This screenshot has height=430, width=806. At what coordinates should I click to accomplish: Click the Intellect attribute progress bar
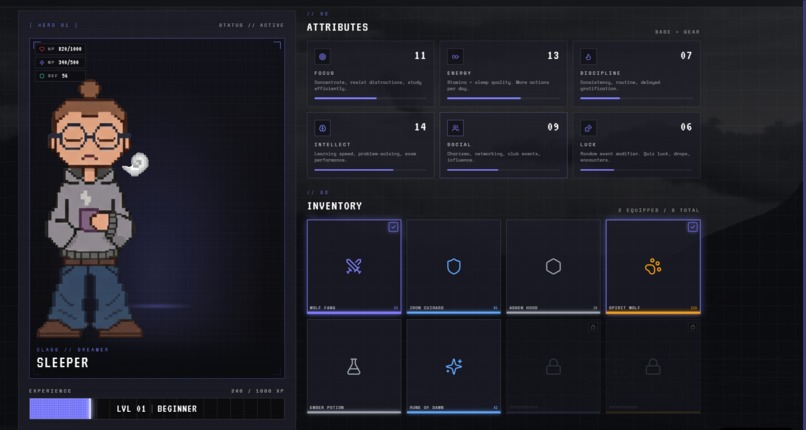pyautogui.click(x=370, y=170)
